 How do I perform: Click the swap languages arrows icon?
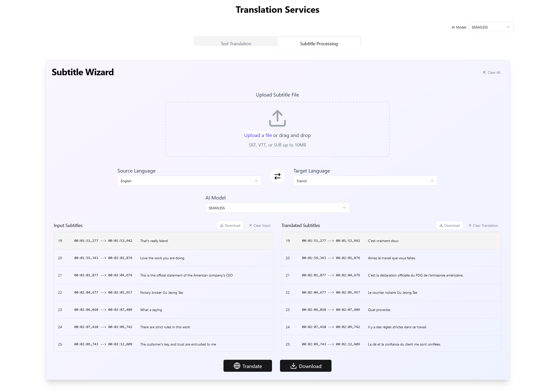click(277, 176)
